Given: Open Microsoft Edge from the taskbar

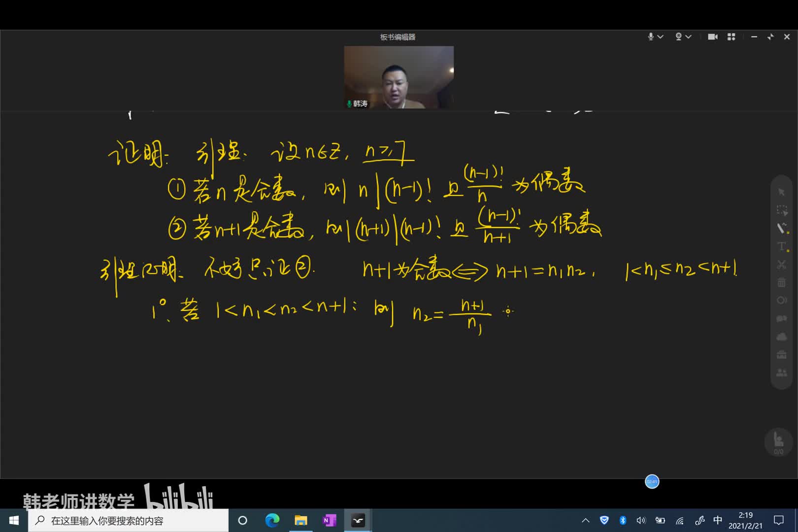Looking at the screenshot, I should (272, 520).
